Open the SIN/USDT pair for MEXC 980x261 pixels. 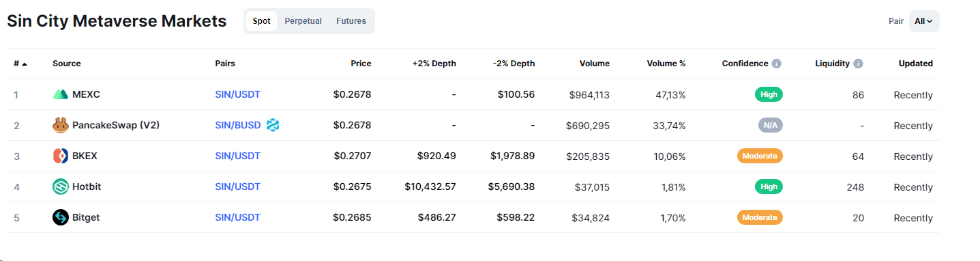(x=237, y=94)
